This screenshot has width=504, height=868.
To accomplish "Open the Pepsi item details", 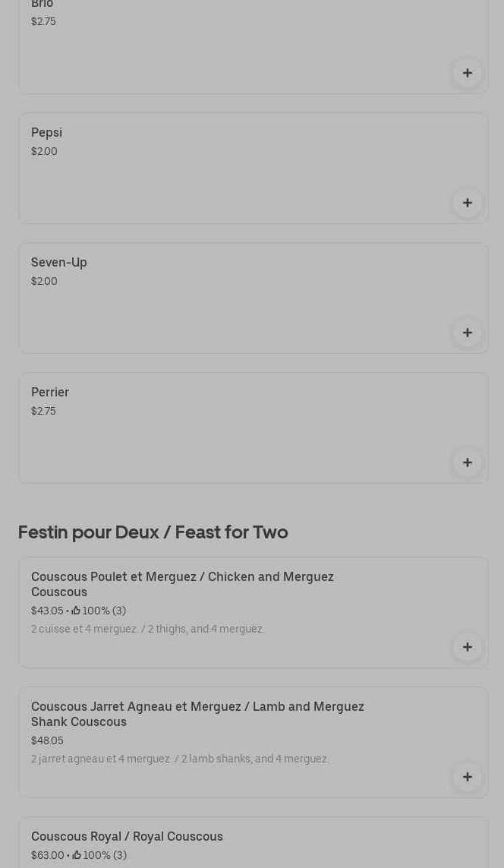I will (47, 133).
